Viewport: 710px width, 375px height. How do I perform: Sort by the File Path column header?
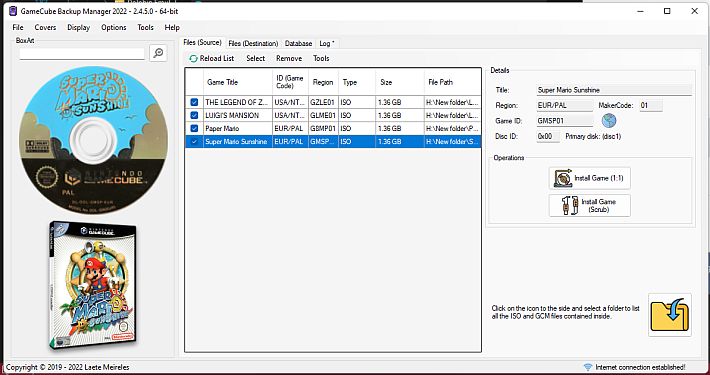point(452,82)
